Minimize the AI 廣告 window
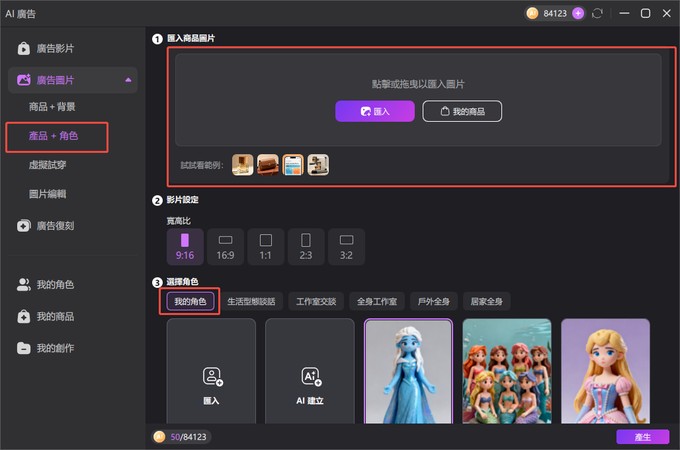This screenshot has width=680, height=450. [624, 13]
